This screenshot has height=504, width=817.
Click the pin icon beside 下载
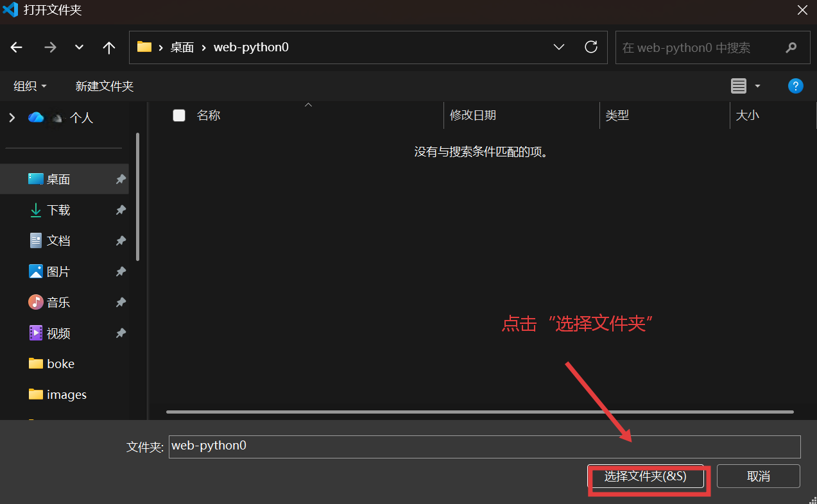pyautogui.click(x=121, y=210)
